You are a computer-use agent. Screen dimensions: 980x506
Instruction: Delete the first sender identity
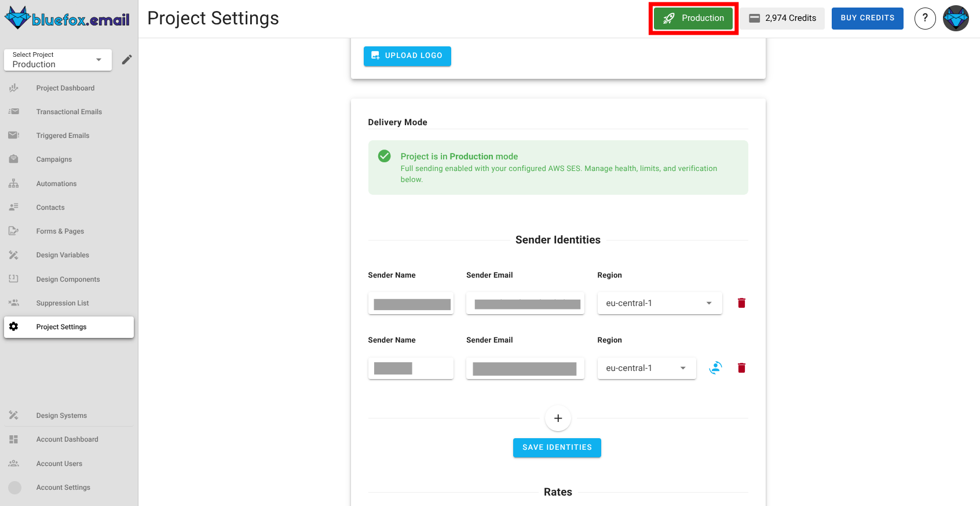tap(741, 303)
